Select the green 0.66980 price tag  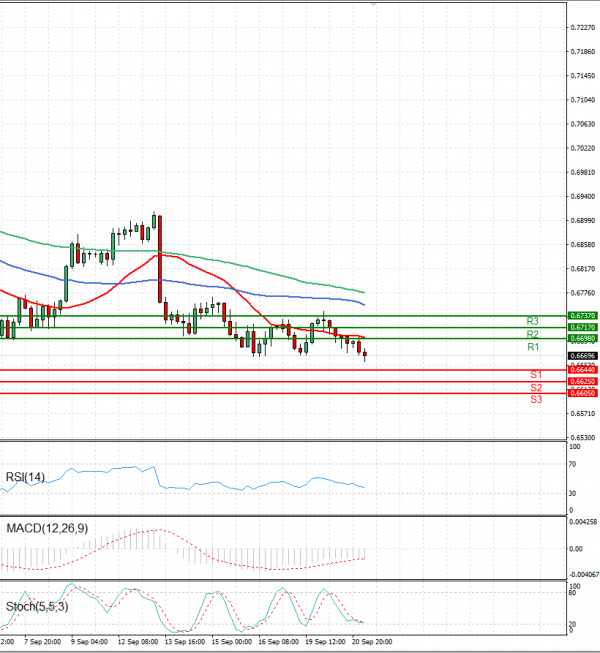(582, 339)
